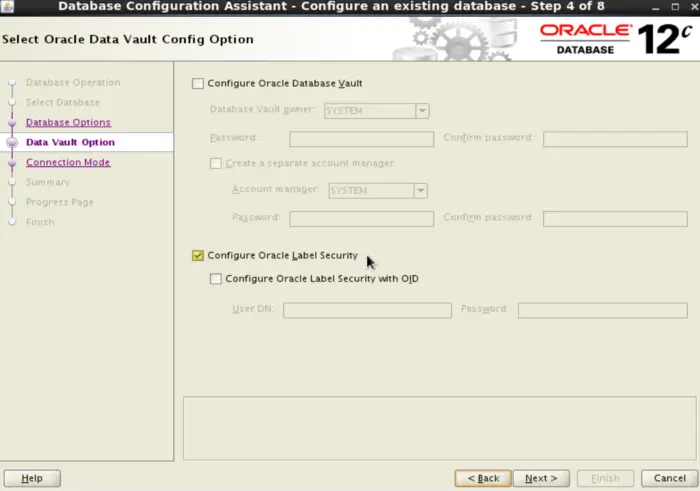Click the message area at bottom
Screen dimensions: 700x491
tap(440, 428)
